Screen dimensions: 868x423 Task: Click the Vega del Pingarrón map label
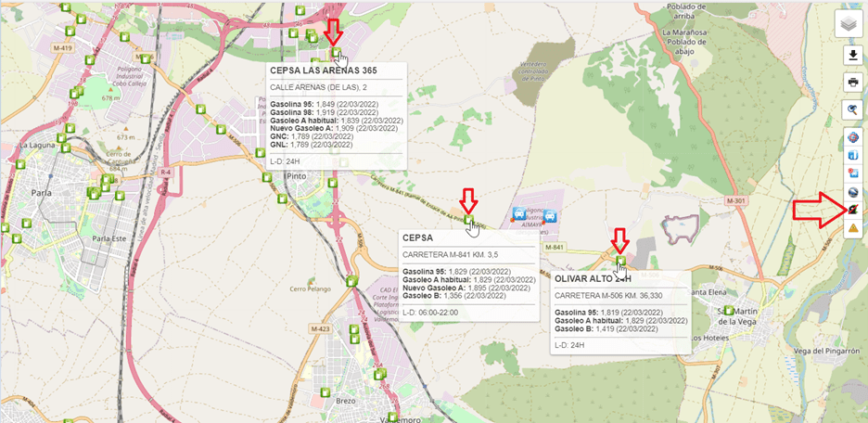[x=826, y=351]
